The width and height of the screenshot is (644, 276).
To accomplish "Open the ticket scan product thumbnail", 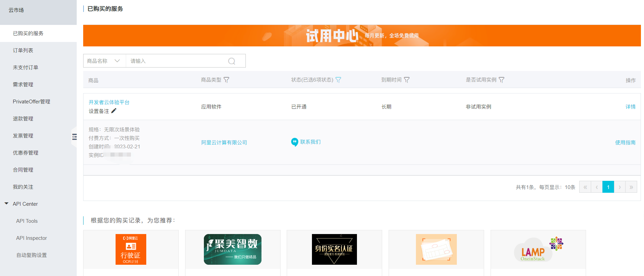I will point(436,249).
